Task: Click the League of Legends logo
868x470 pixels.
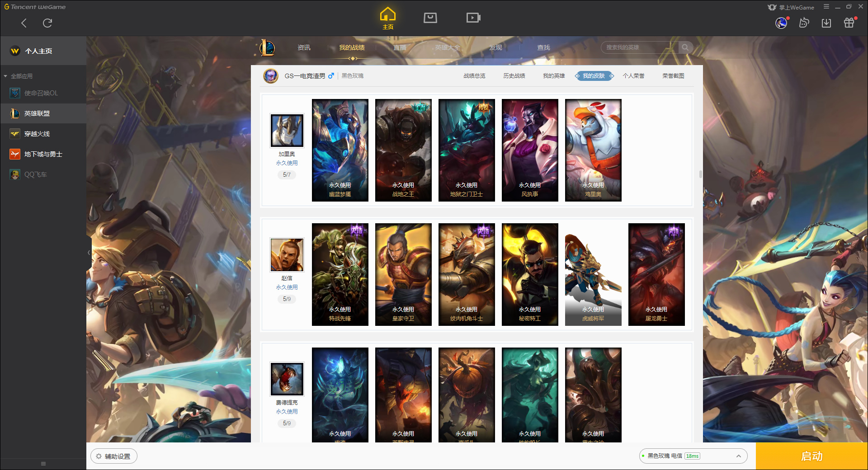Action: pyautogui.click(x=267, y=47)
